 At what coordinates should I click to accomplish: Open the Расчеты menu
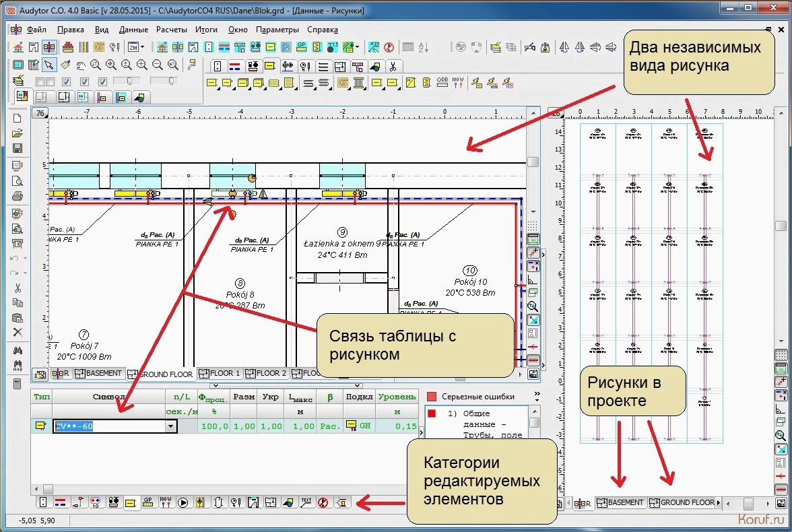tap(172, 30)
